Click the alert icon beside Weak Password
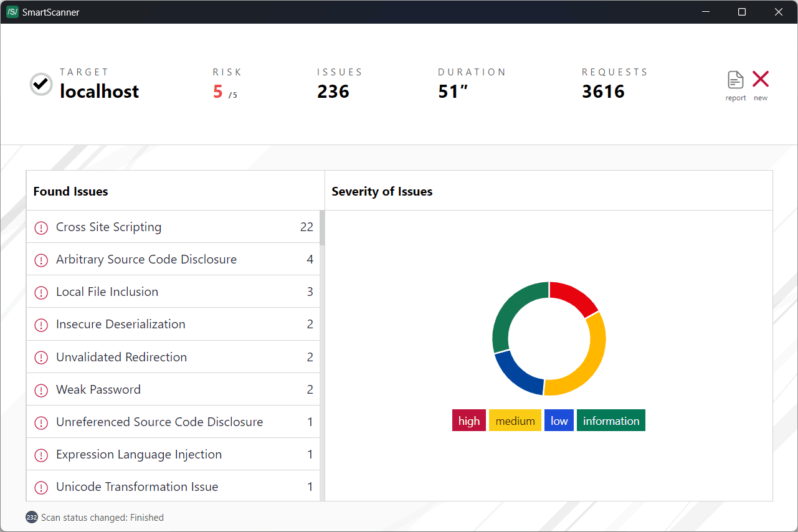This screenshot has width=798, height=532. 41,390
